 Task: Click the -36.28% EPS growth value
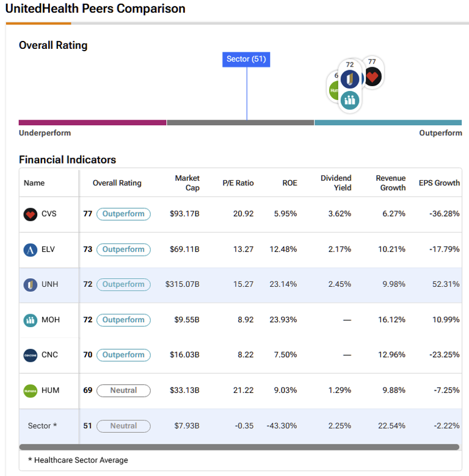click(445, 214)
